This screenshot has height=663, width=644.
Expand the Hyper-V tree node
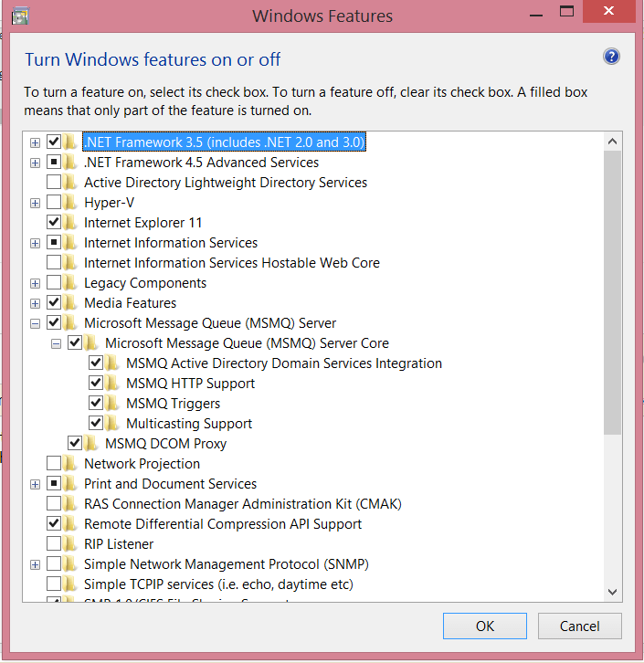[35, 203]
